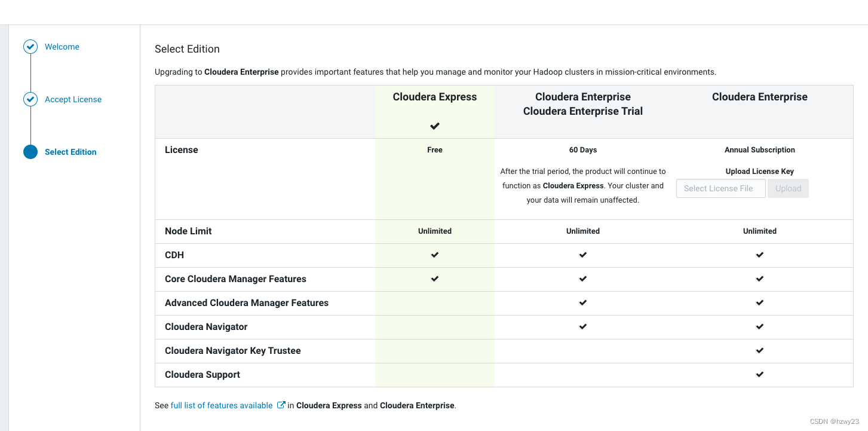
Task: Click the Core Cloudera Manager Features label
Action: (x=235, y=279)
